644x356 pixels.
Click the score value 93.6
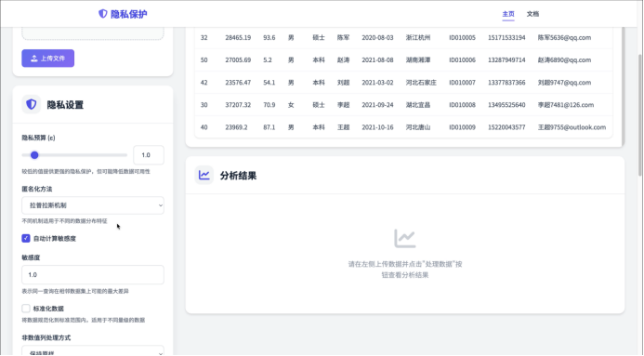pos(269,37)
